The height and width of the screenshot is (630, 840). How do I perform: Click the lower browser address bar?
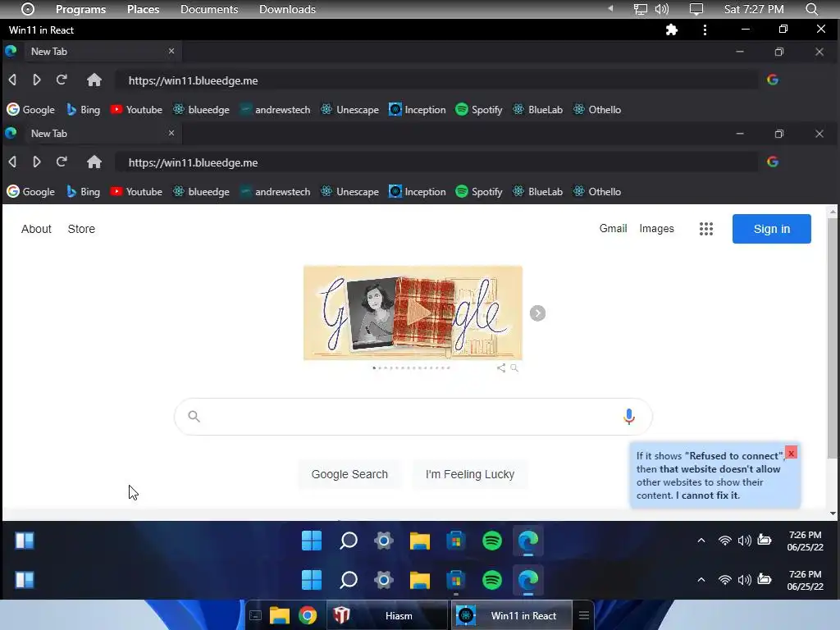coord(436,162)
